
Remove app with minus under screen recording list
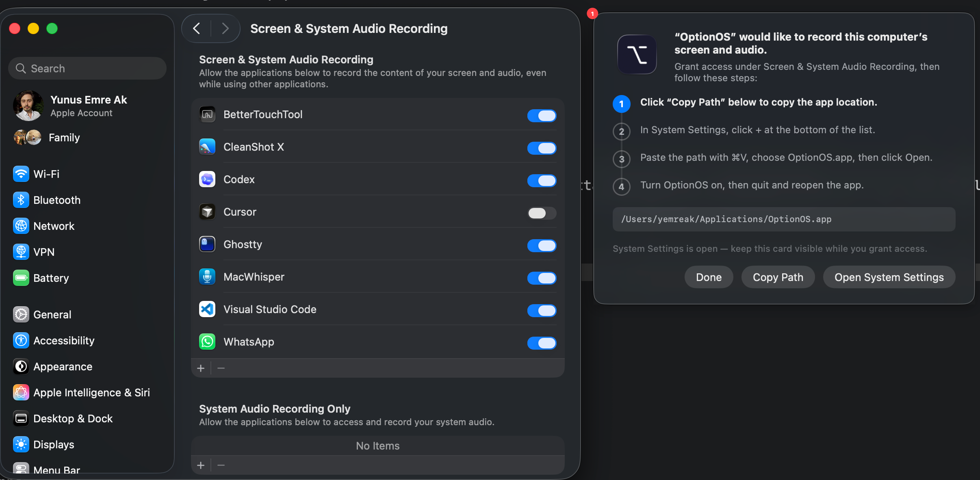coord(221,368)
